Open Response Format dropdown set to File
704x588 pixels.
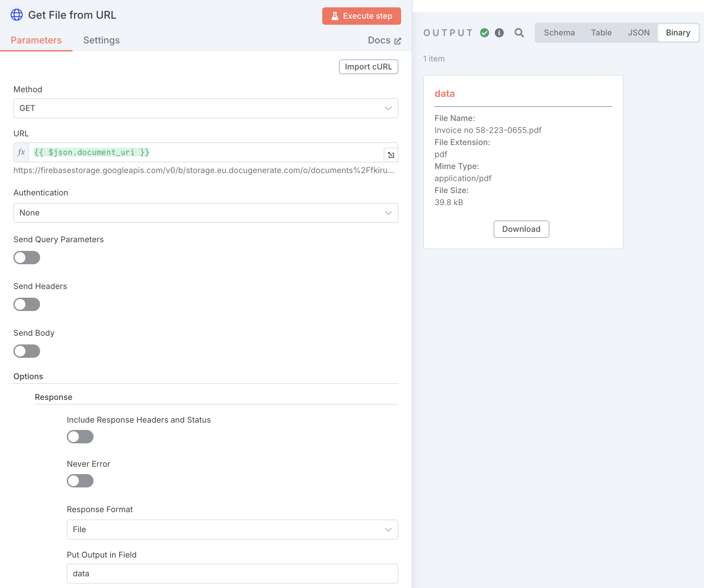pos(232,529)
